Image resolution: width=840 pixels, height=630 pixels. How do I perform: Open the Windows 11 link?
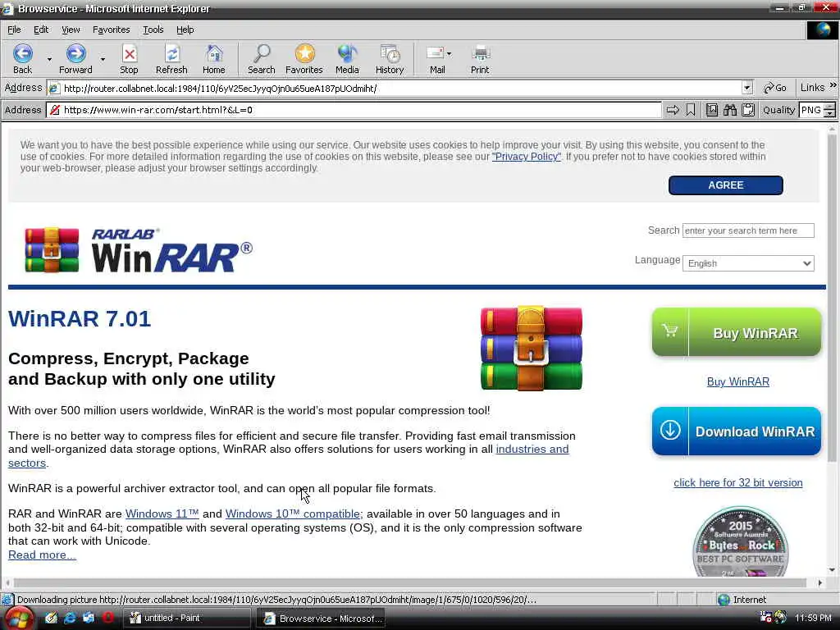tap(162, 514)
